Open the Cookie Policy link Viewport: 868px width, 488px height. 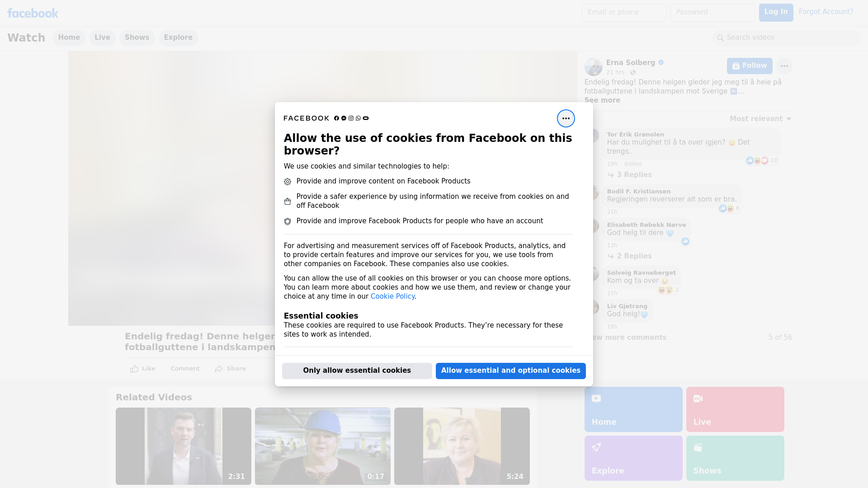tap(392, 296)
